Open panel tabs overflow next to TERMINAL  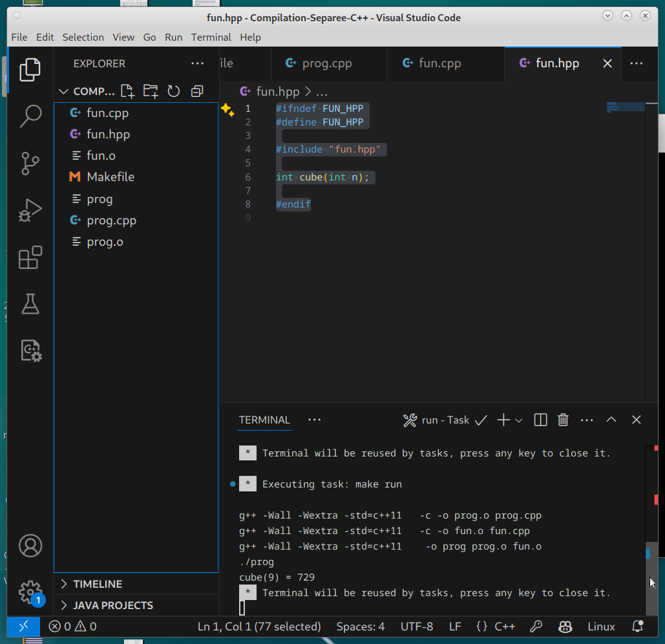314,420
